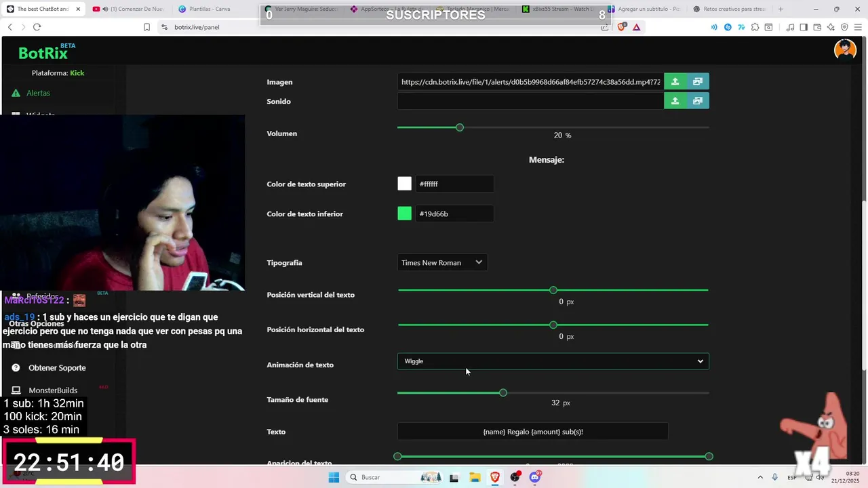
Task: Click the Tamaño de fuente slider handle
Action: (x=503, y=392)
